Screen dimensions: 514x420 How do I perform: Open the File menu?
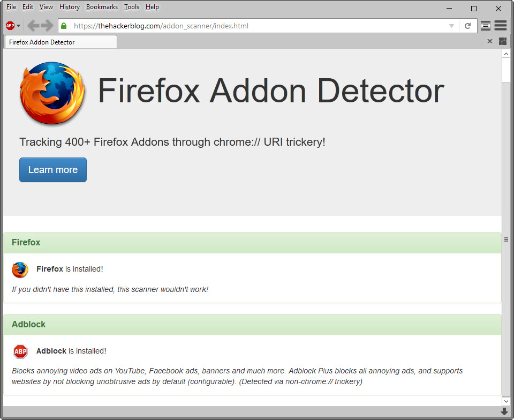click(11, 7)
